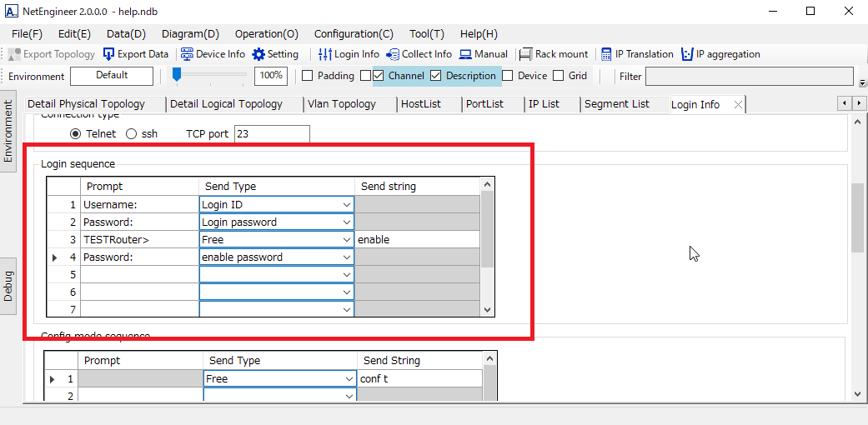Select the ssh radio button
Image resolution: width=868 pixels, height=425 pixels.
132,133
